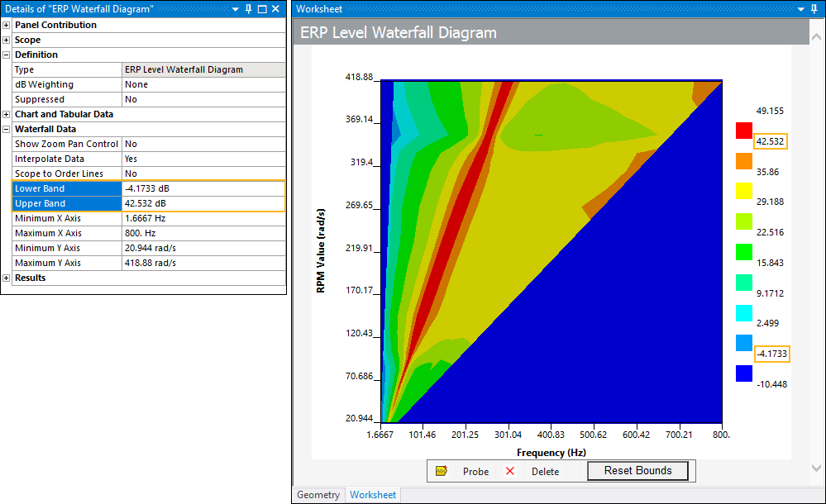Select the sky blue legend color swatch
Viewport: 826px width, 504px height.
744,343
